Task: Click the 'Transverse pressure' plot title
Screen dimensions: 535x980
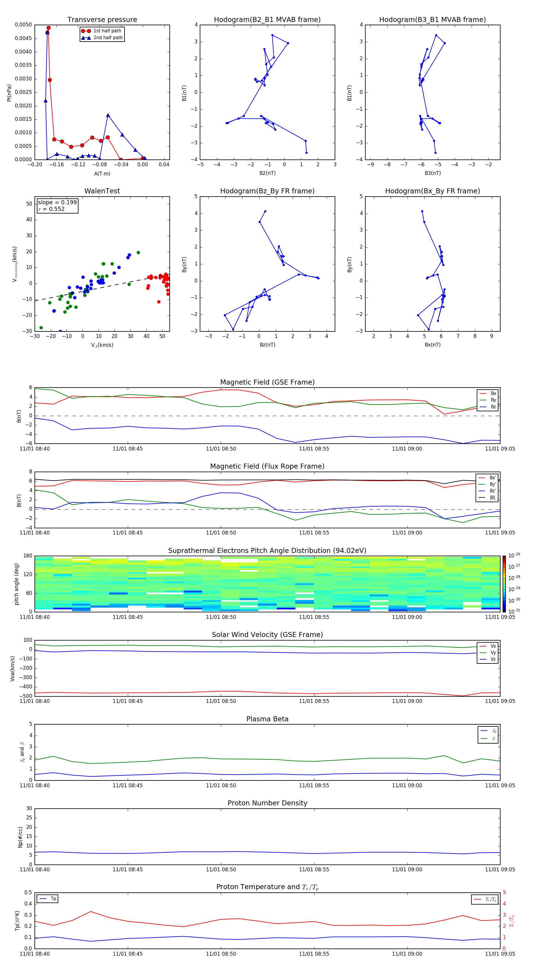Action: tap(102, 20)
